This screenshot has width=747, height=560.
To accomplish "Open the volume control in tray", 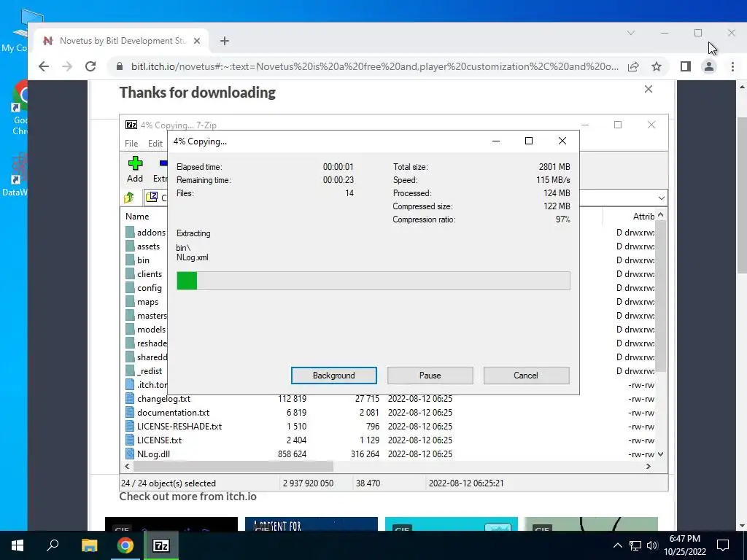I will [652, 545].
